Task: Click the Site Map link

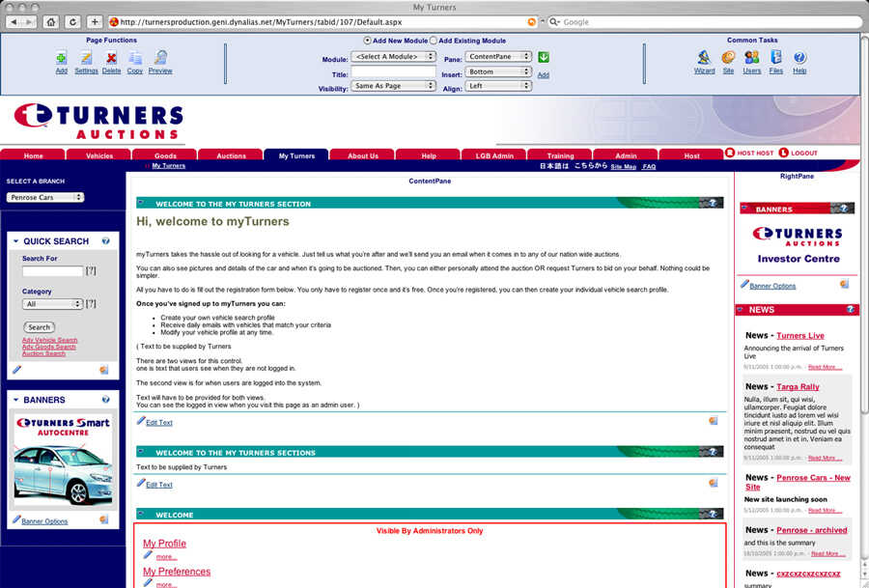Action: point(624,166)
